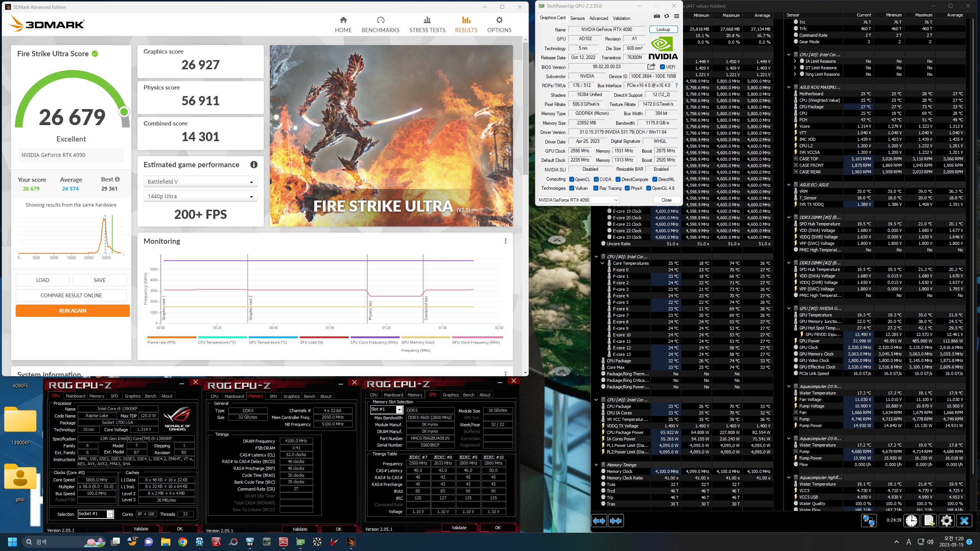The height and width of the screenshot is (551, 980).
Task: Click the HWiNFO blue X close sensors icon
Action: point(964,520)
